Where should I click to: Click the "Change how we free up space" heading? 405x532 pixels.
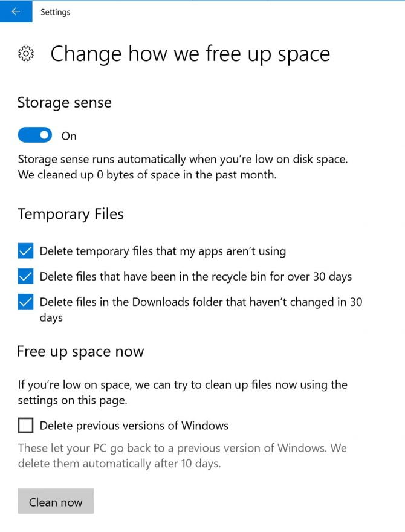[190, 54]
